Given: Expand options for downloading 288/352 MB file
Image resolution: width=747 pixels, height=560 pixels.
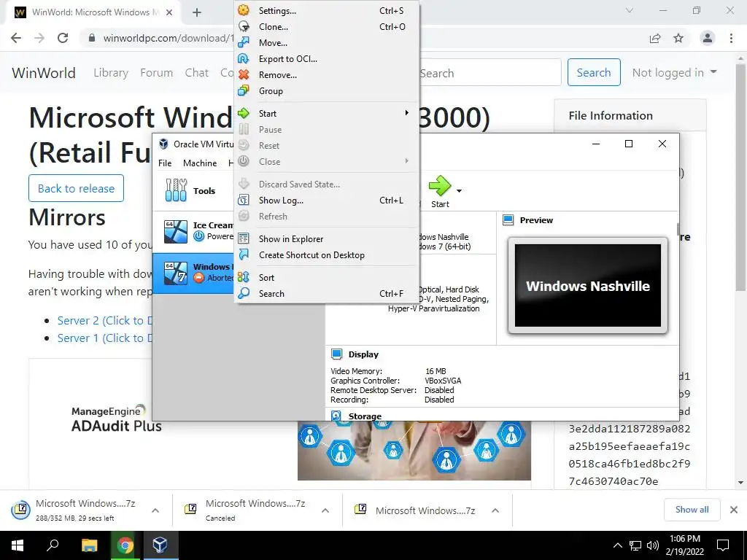Looking at the screenshot, I should 155,510.
